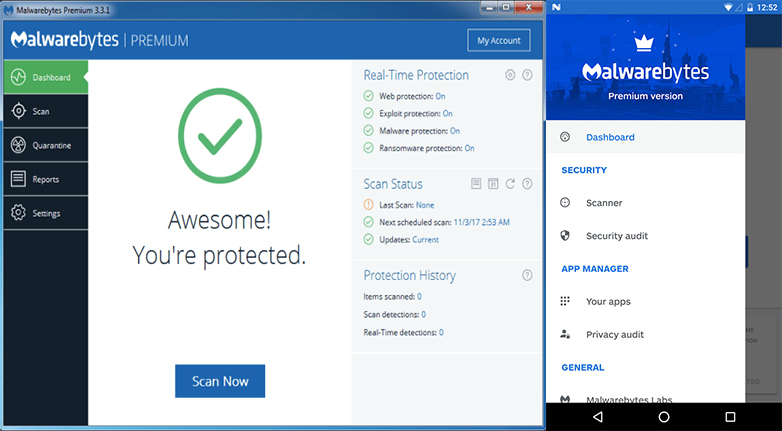Screen dimensions: 782x431
Task: Click the mobile Dashboard gauge icon
Action: [x=565, y=137]
